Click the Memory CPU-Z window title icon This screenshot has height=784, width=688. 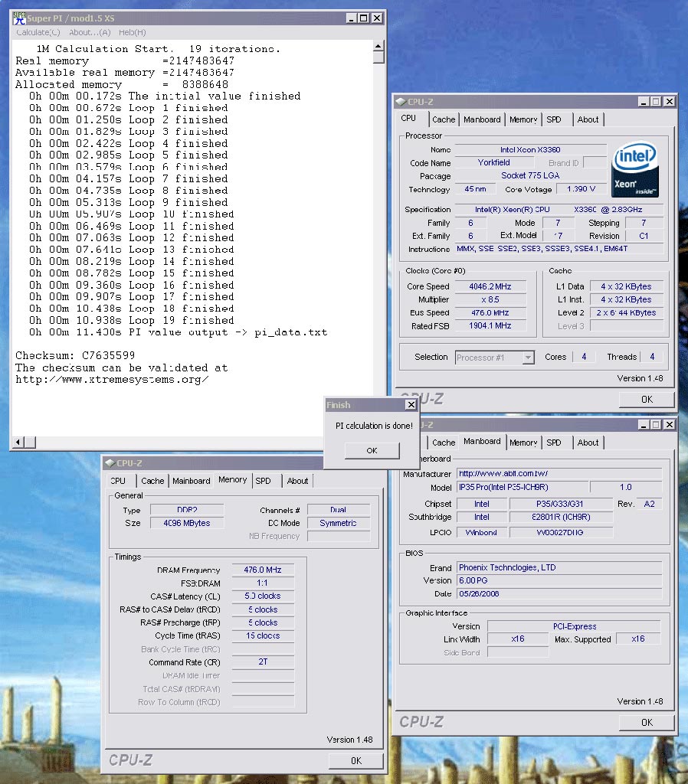[x=110, y=463]
